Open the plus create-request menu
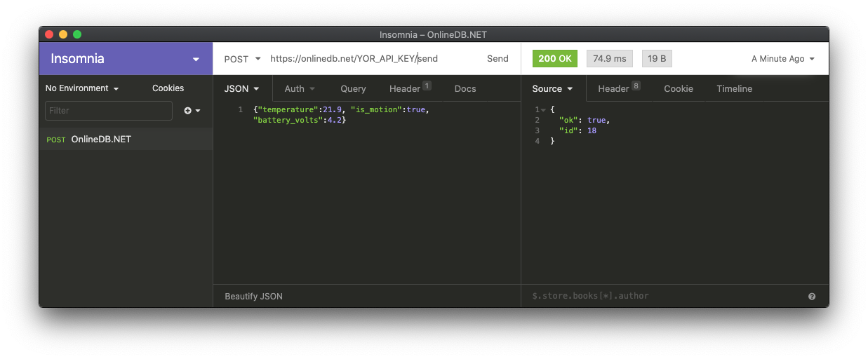This screenshot has width=868, height=359. (192, 111)
